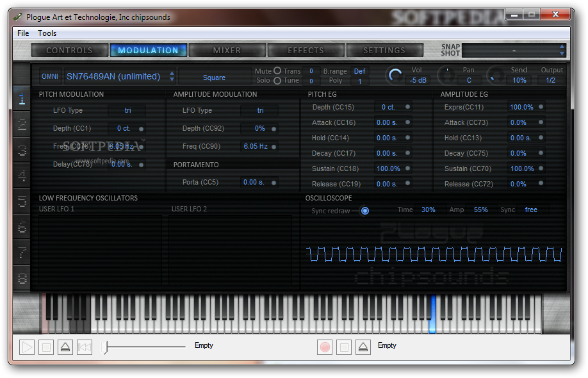Screen dimensions: 588x378
Task: Toggle the Mute radio button
Action: (x=277, y=70)
